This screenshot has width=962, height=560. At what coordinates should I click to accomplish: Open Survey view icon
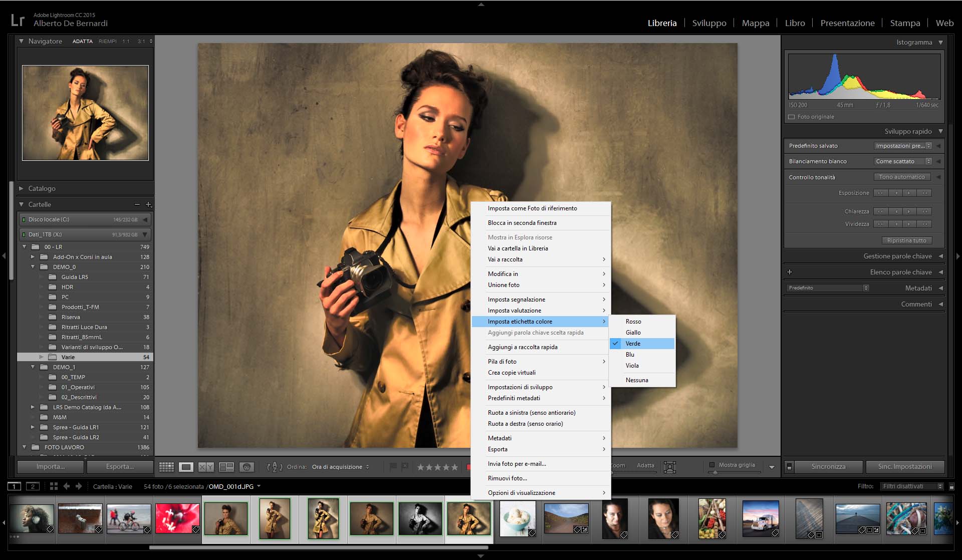(x=226, y=467)
